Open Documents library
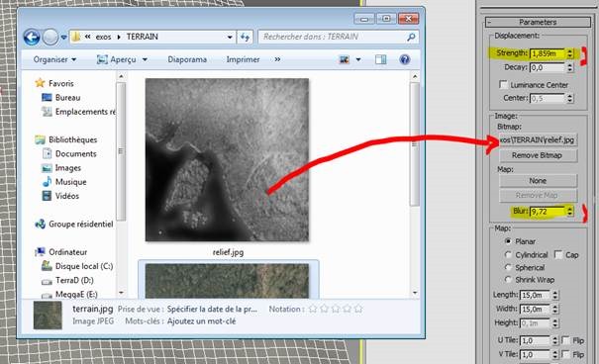 coord(75,153)
